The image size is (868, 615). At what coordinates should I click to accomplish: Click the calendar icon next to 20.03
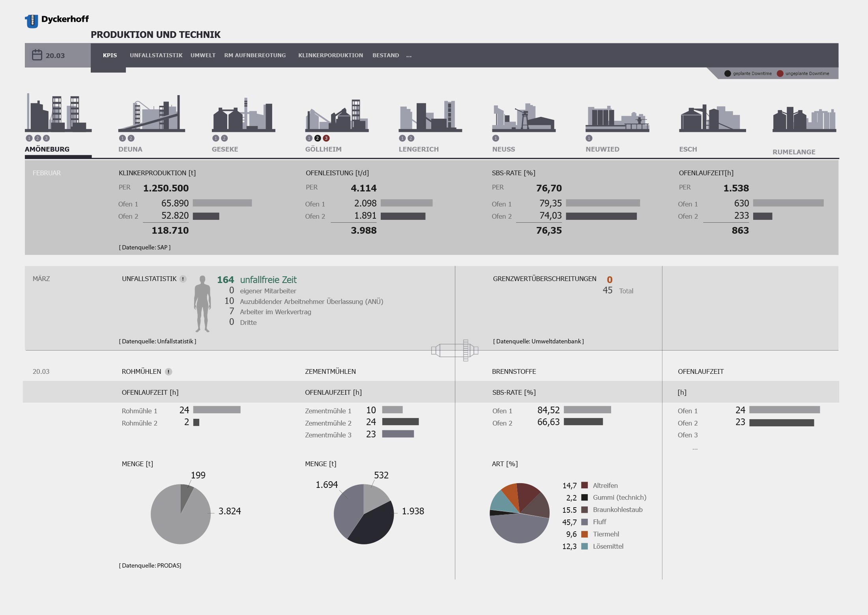point(37,55)
